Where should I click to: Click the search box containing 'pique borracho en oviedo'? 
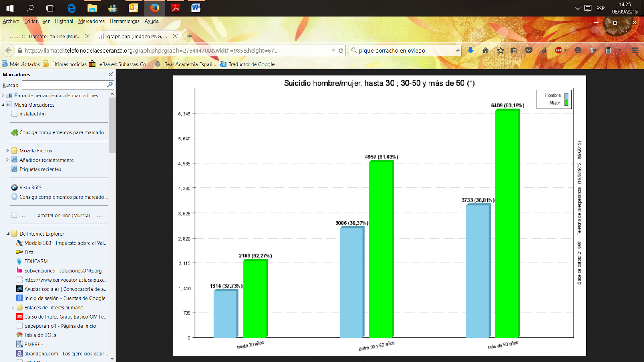tap(406, 50)
